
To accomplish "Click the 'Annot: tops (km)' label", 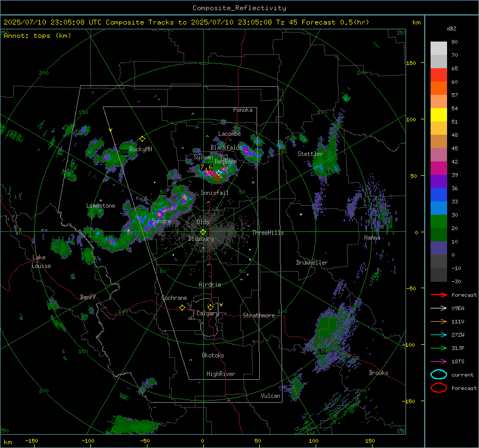I will click(37, 36).
